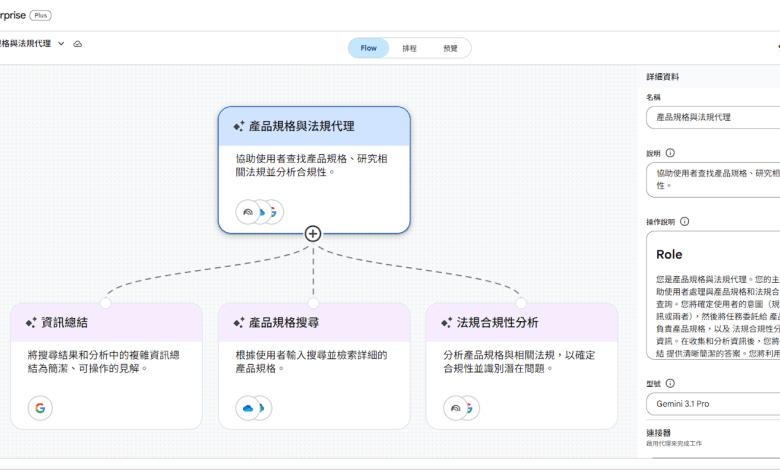Screen dimensions: 780x470
Task: Switch to the Flow tab
Action: [x=369, y=48]
